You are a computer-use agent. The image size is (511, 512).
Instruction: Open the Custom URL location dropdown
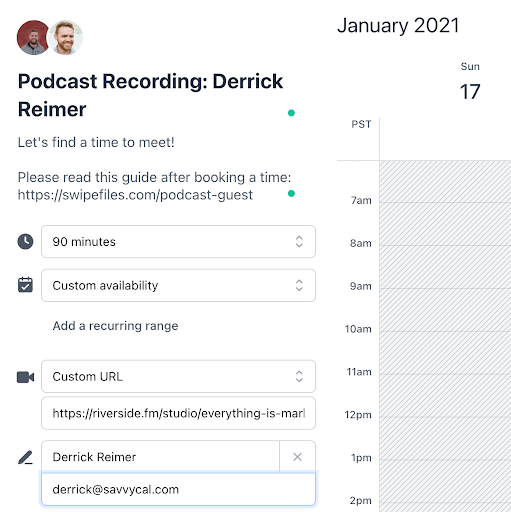(178, 376)
